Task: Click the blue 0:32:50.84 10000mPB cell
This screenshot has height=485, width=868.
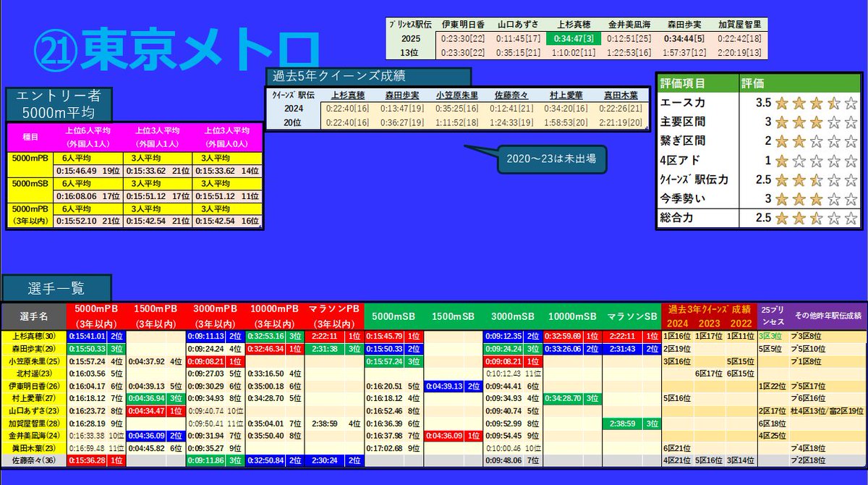Action: click(265, 460)
